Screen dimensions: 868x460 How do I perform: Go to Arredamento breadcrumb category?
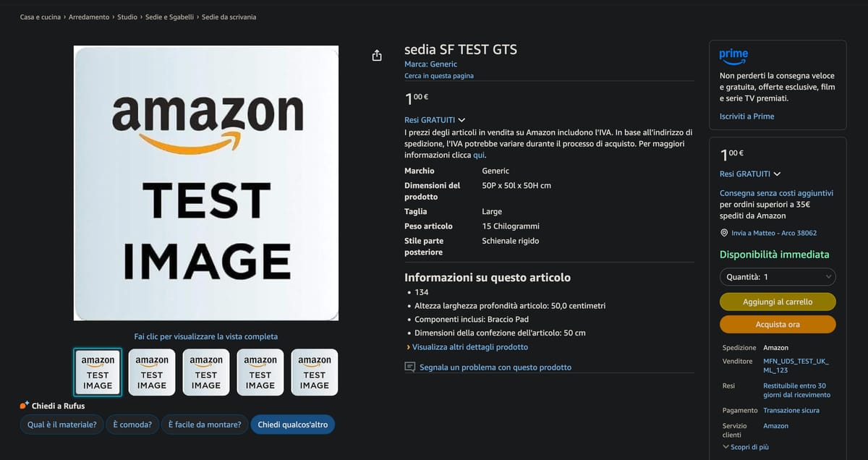tap(89, 17)
